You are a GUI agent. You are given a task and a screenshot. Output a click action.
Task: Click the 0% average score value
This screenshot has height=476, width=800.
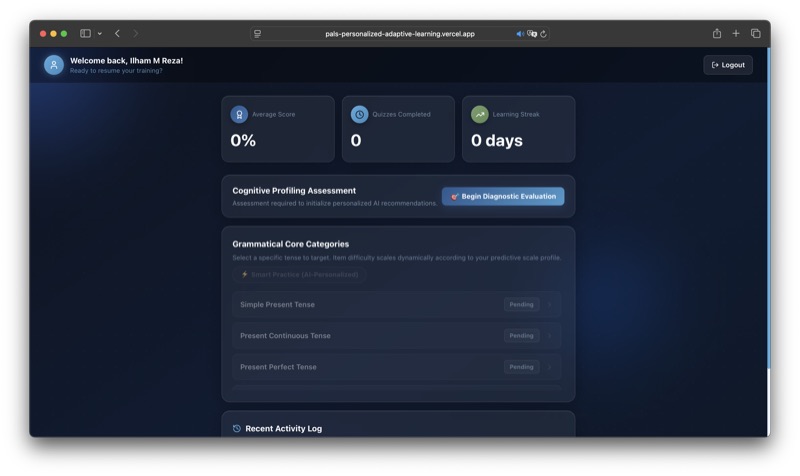pyautogui.click(x=243, y=140)
